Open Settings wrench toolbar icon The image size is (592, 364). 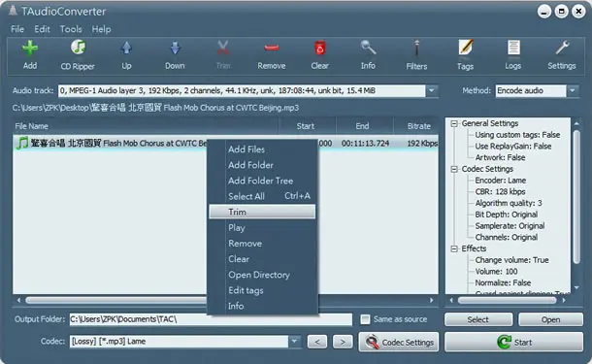562,48
